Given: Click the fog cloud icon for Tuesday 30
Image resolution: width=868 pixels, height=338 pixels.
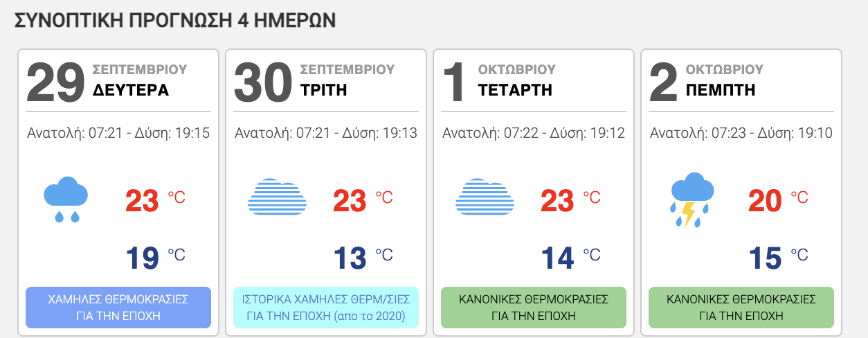Looking at the screenshot, I should pos(277,197).
